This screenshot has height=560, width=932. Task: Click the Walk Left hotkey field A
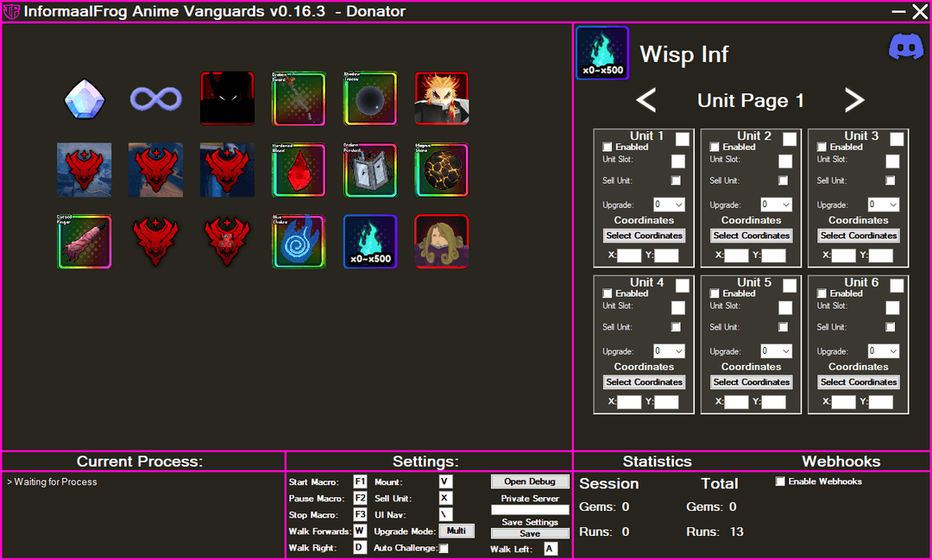point(551,549)
